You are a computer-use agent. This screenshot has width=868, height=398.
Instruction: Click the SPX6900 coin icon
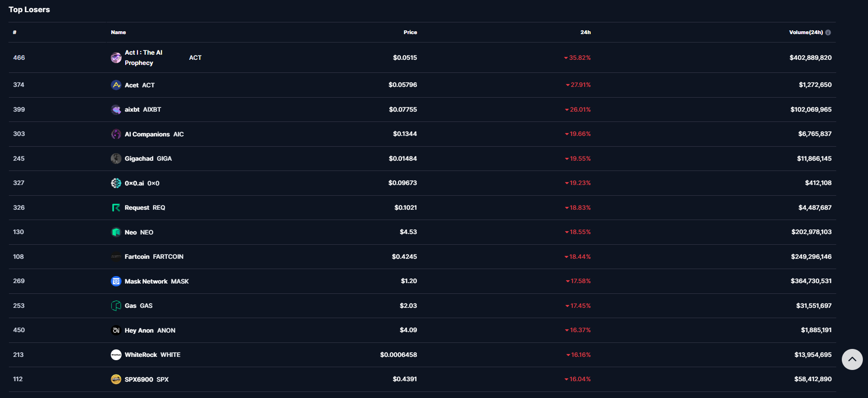pyautogui.click(x=116, y=379)
